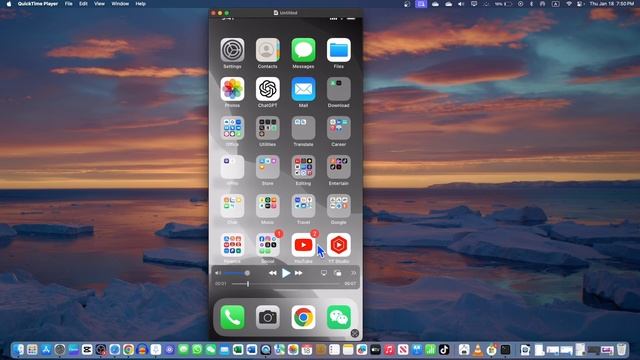640x360 pixels.
Task: Enable Picture in Picture in player controls
Action: pos(338,273)
